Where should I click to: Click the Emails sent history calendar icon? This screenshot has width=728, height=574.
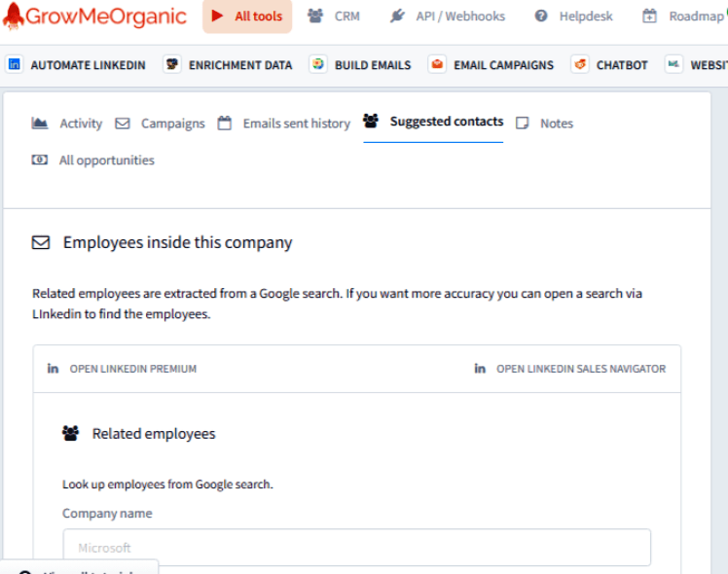[225, 123]
